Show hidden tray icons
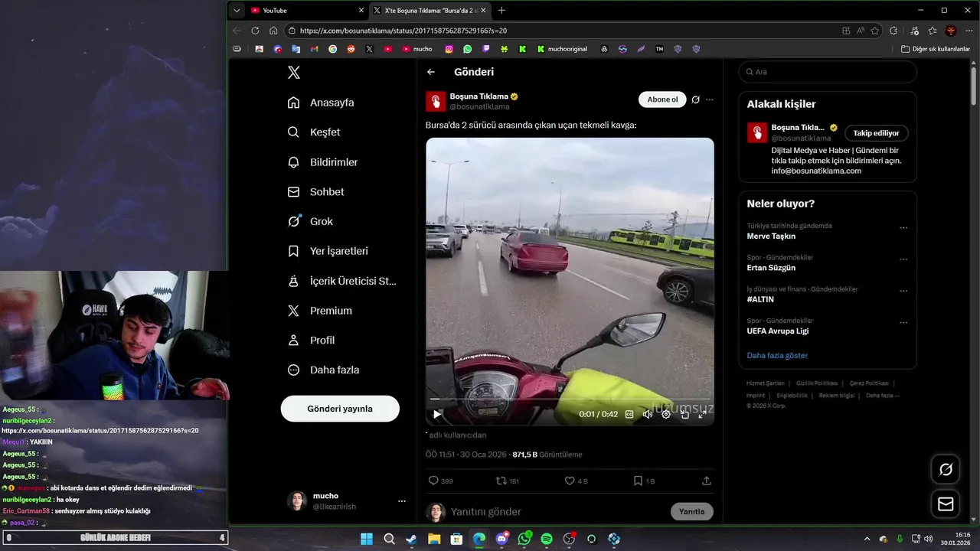The image size is (980, 551). 867,539
